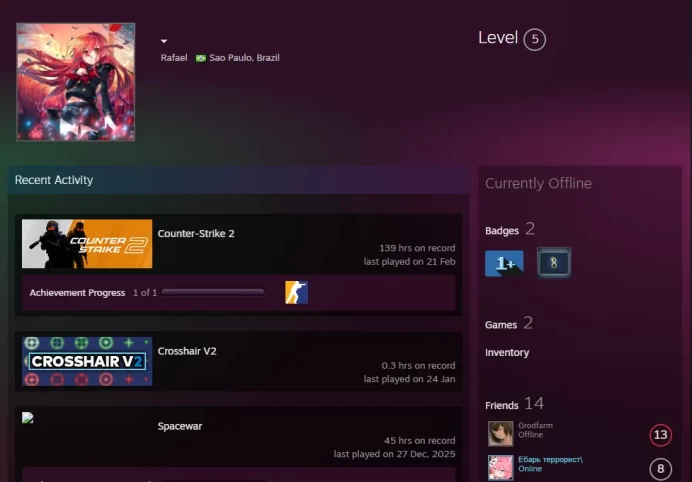Click the 1 of 1 achievement count
Screen dimensions: 692x482
[145, 293]
